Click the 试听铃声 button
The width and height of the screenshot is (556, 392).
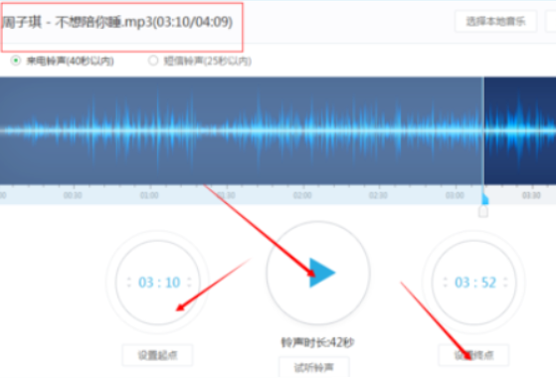click(x=314, y=367)
